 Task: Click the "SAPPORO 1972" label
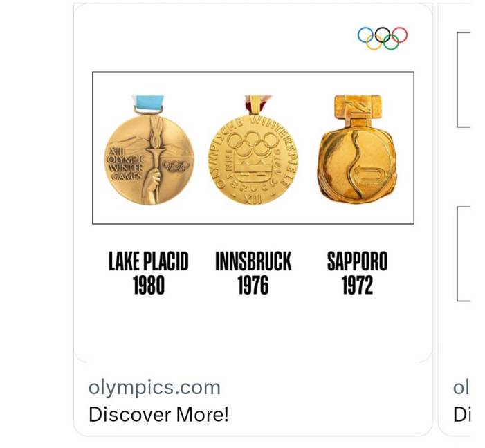point(357,273)
